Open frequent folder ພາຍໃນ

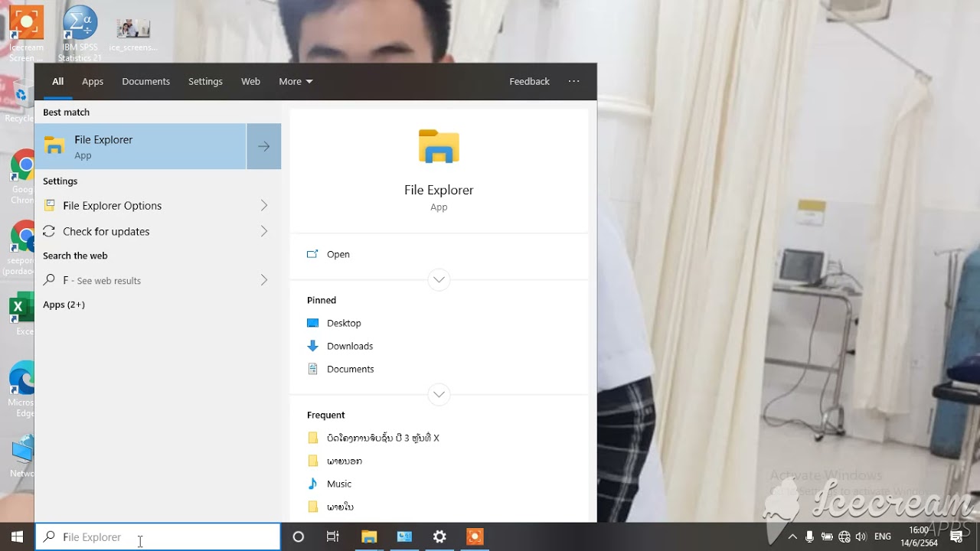click(340, 507)
